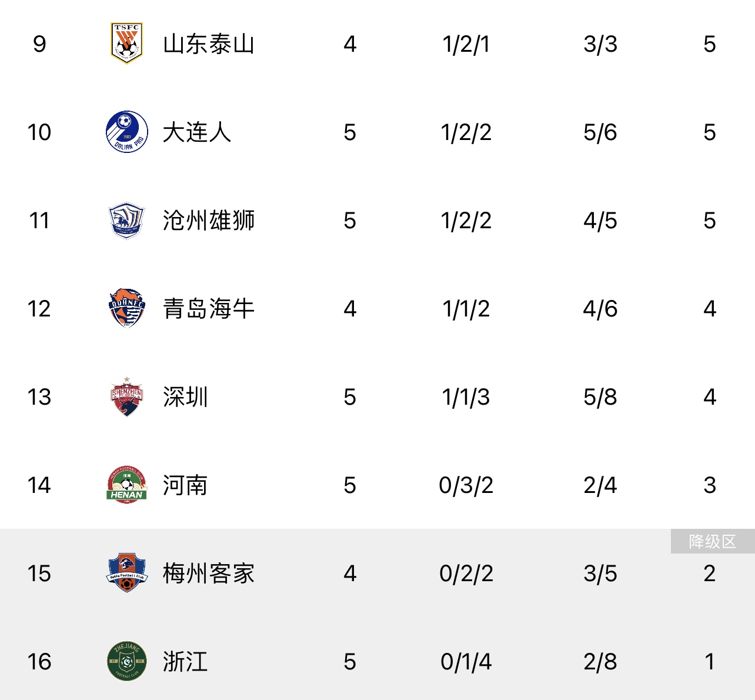Open the Meizhou Hakka team badge
This screenshot has height=700, width=755.
point(126,573)
